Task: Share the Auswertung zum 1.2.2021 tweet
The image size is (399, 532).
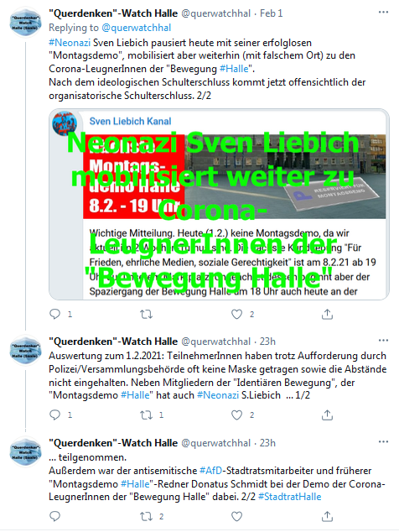Action: (x=327, y=415)
